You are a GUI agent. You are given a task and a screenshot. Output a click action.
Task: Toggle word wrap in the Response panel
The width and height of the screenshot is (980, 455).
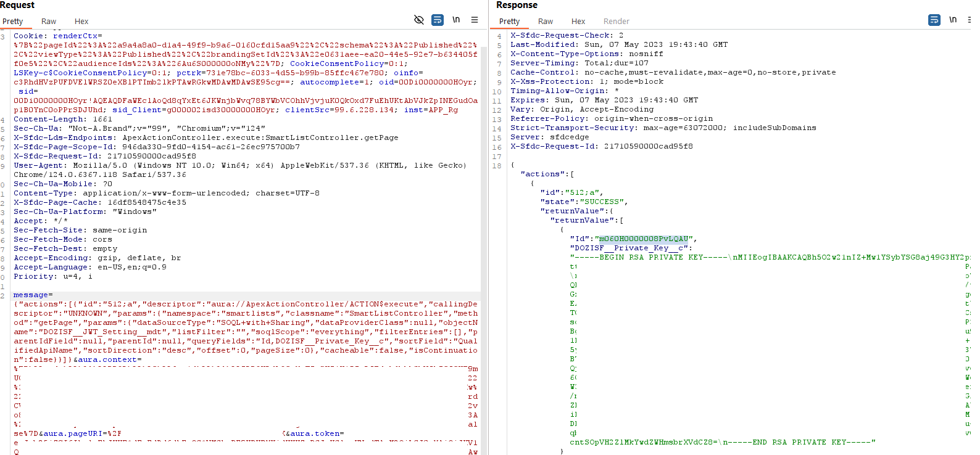coord(934,20)
